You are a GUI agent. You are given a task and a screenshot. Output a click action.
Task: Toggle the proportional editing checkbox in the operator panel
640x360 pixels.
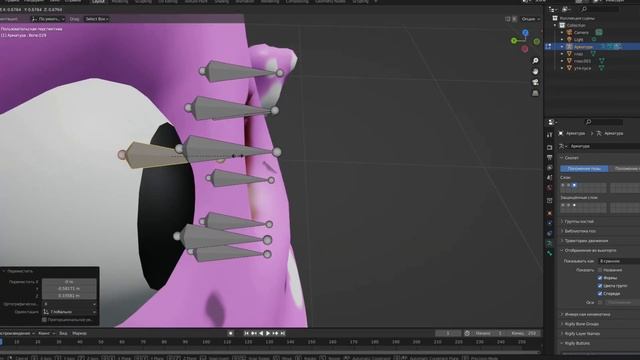tap(44, 320)
